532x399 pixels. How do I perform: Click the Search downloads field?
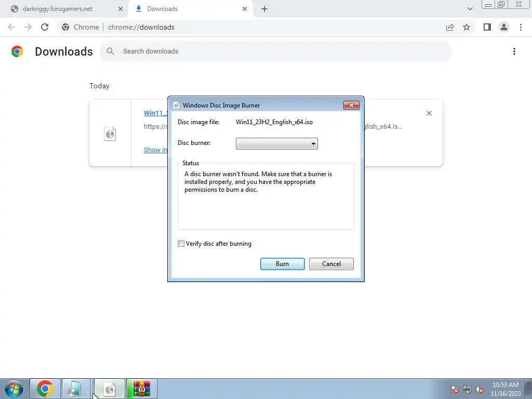coord(276,51)
